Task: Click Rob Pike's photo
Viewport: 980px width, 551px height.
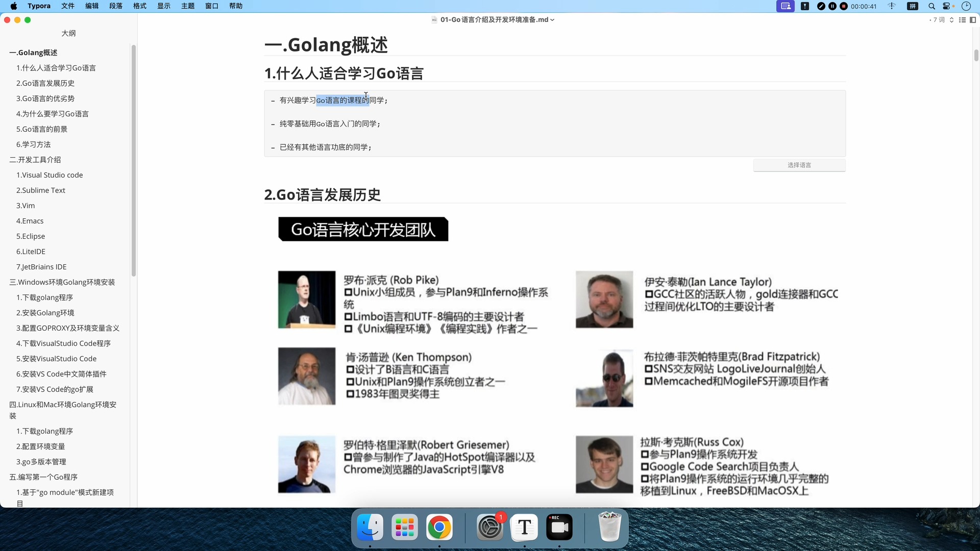Action: pyautogui.click(x=307, y=299)
